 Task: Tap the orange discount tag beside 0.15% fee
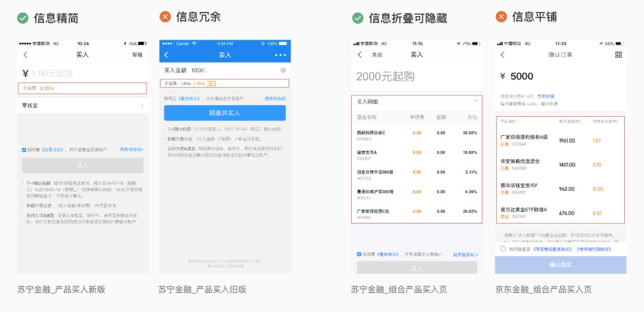pyautogui.click(x=211, y=84)
